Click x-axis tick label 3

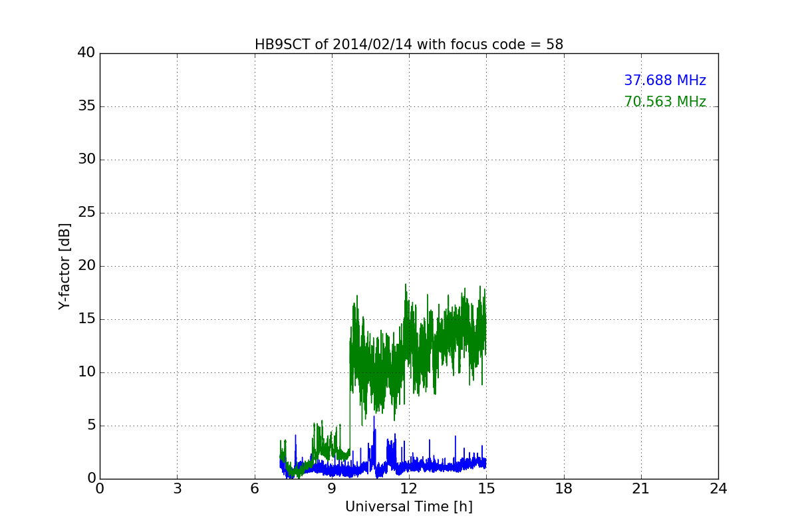click(177, 489)
